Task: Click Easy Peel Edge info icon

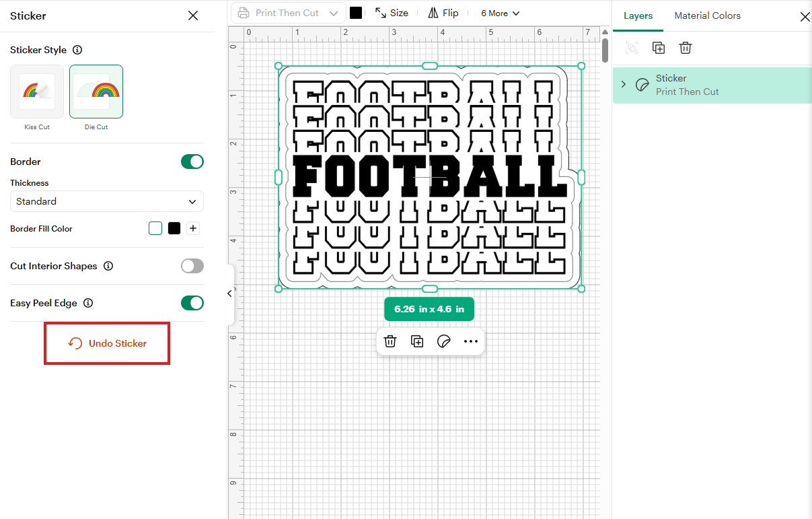Action: 88,303
